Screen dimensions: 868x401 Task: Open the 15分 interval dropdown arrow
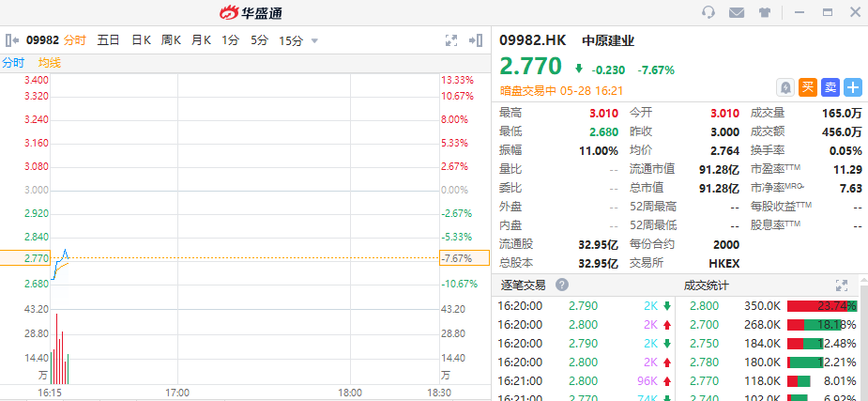[314, 41]
